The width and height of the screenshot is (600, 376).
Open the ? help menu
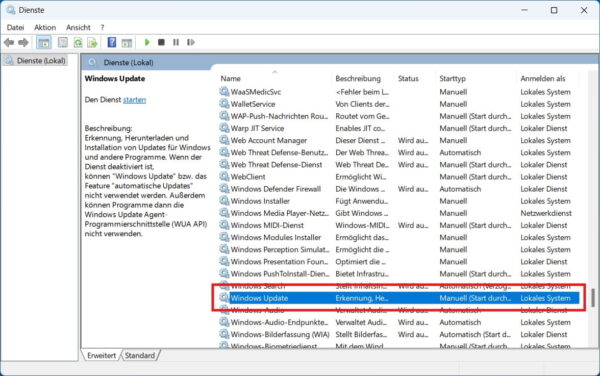point(102,28)
